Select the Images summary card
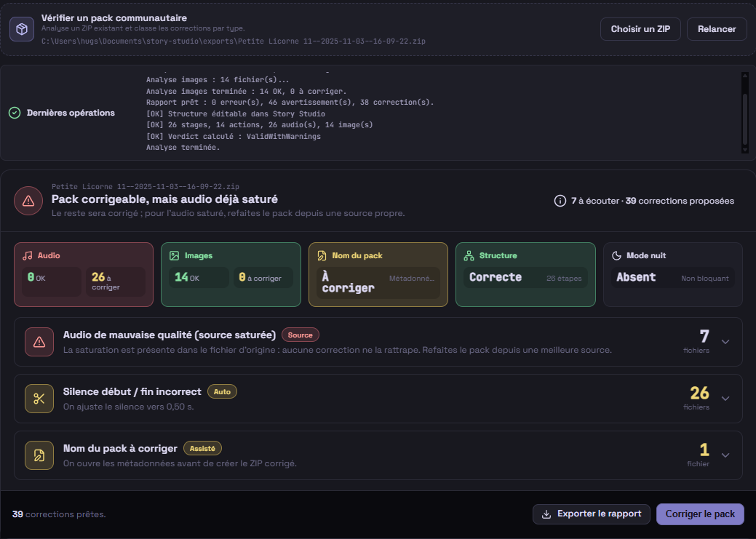Screen dimensions: 756x539 pyautogui.click(x=231, y=274)
